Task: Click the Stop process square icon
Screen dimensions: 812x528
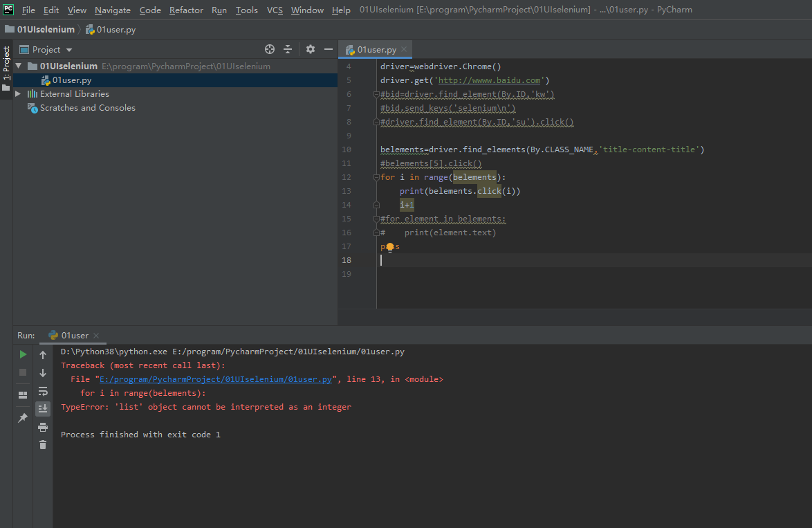Action: click(23, 372)
